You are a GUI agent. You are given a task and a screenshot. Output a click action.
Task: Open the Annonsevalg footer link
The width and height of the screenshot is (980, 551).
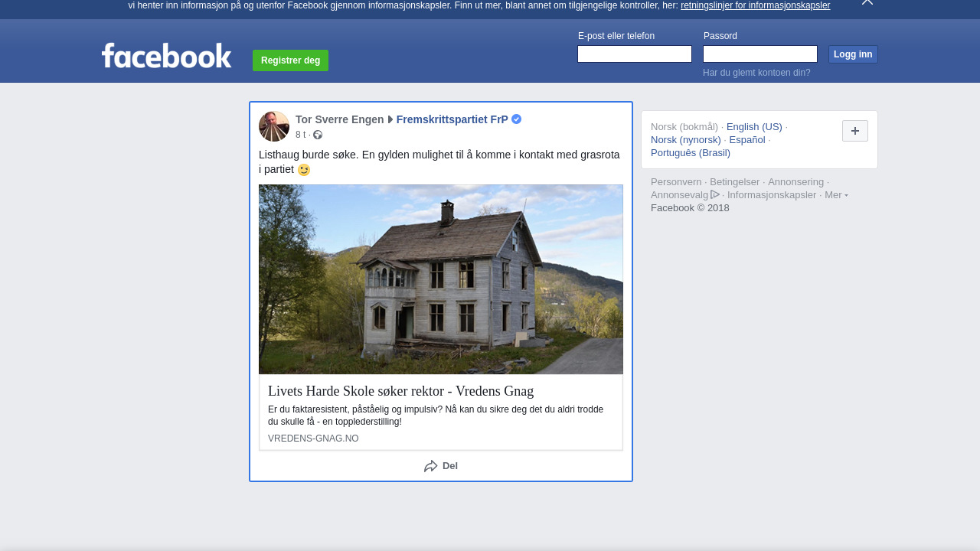coord(684,195)
